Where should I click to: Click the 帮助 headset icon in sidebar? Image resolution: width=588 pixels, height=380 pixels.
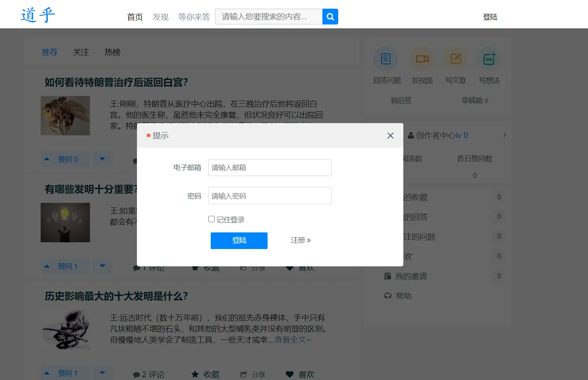tap(388, 296)
